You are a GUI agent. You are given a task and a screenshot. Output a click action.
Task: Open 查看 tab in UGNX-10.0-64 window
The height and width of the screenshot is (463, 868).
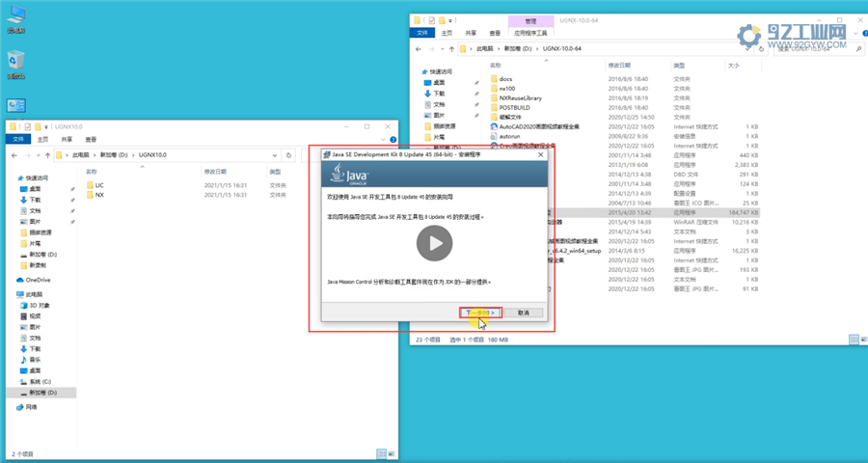click(x=495, y=33)
